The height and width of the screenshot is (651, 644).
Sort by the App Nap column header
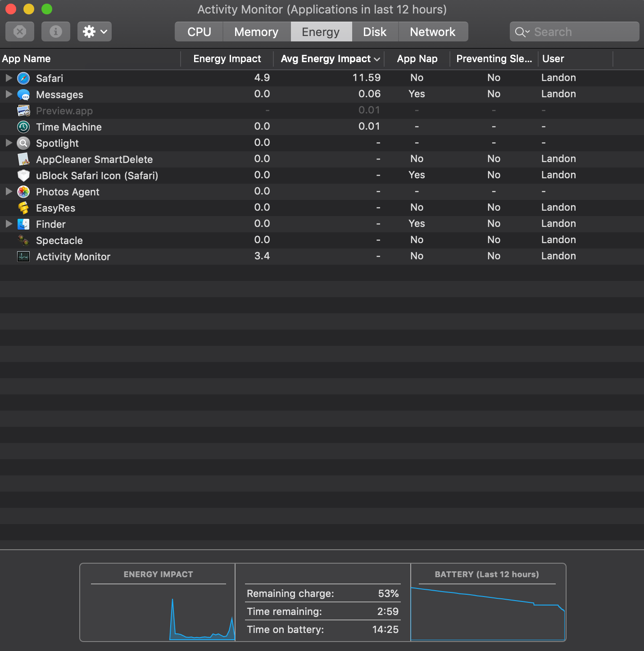417,59
